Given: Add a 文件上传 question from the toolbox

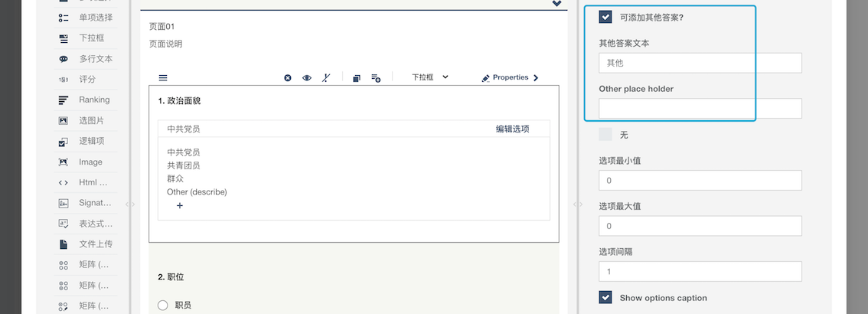Looking at the screenshot, I should tap(86, 244).
